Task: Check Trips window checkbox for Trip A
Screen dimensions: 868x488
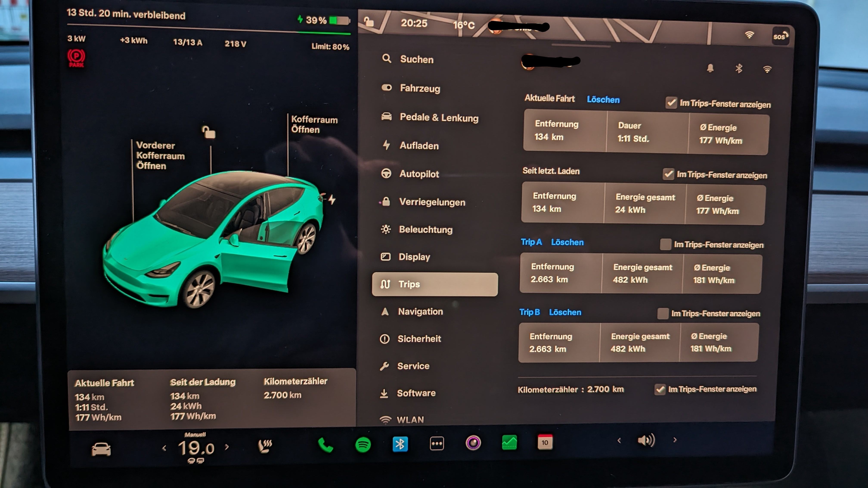Action: [665, 244]
